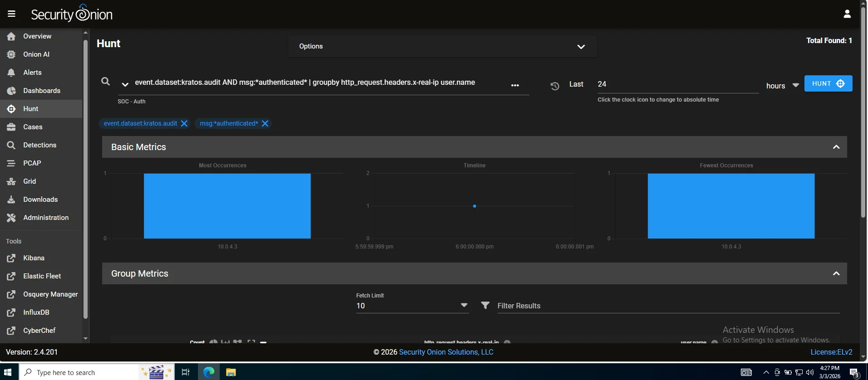Screen dimensions: 868x380
Task: Collapse the Basic Metrics section
Action: click(x=836, y=147)
